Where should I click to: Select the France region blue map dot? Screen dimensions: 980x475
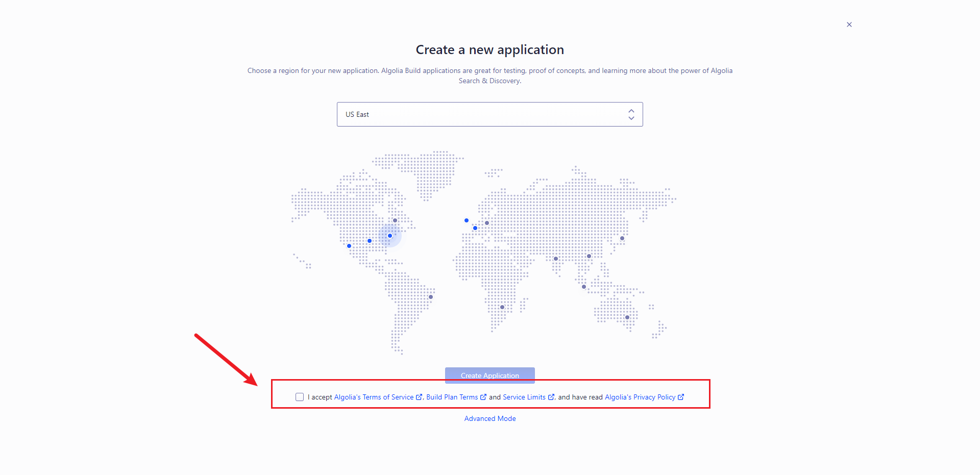(x=475, y=228)
